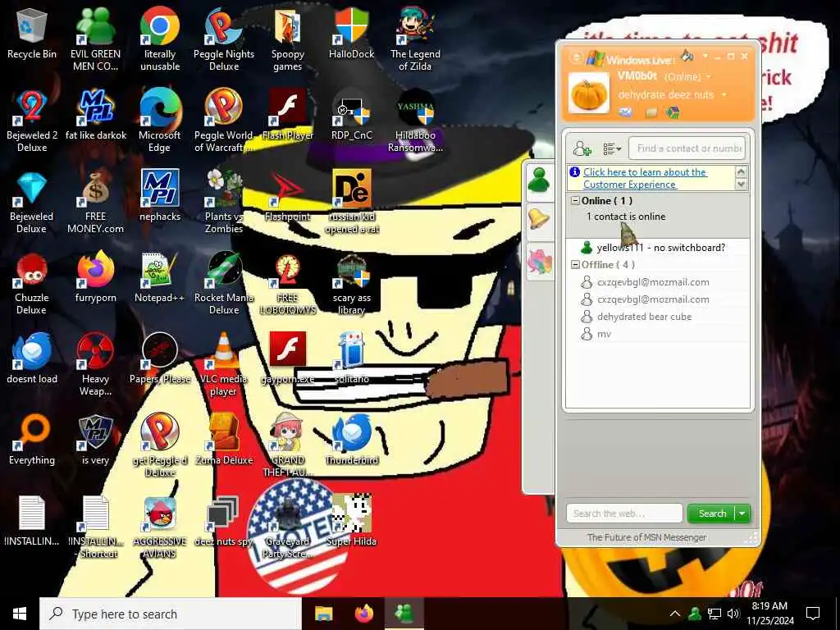Open the (Online) status dropdown
840x630 pixels.
(x=688, y=76)
